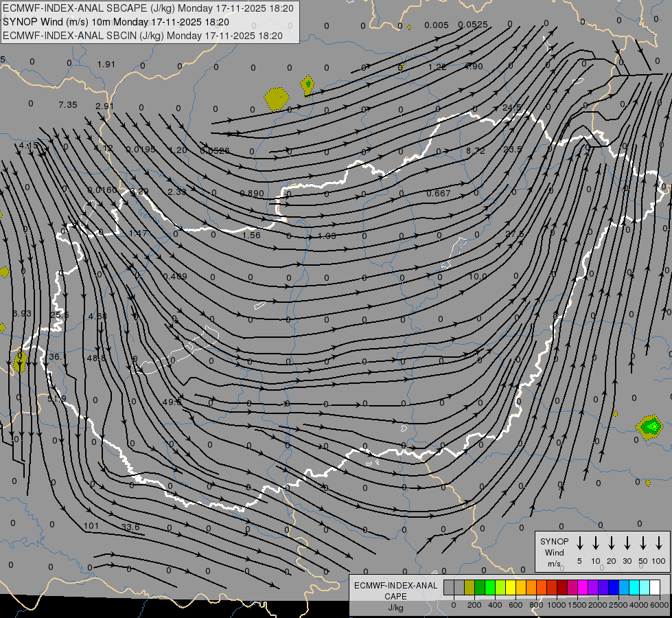Click the 600 tick label on CAPE scale

[515, 605]
